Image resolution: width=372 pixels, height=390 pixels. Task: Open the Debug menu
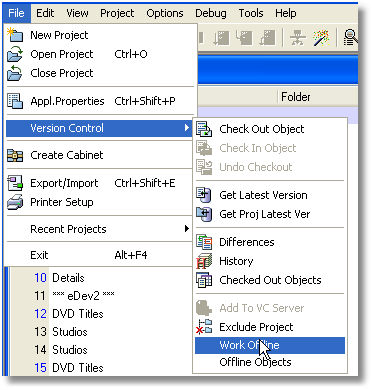(211, 13)
